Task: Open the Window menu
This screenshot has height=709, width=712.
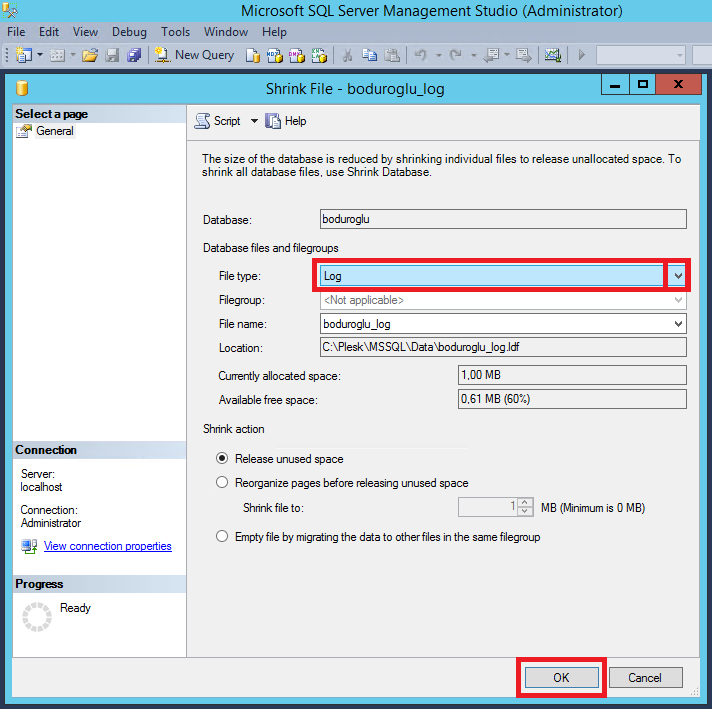Action: pos(226,32)
